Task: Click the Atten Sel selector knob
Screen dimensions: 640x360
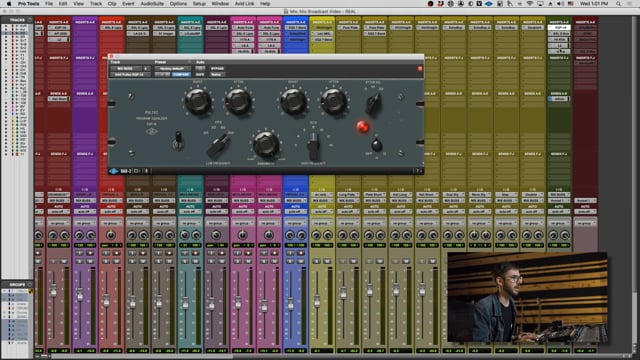Action: [373, 103]
